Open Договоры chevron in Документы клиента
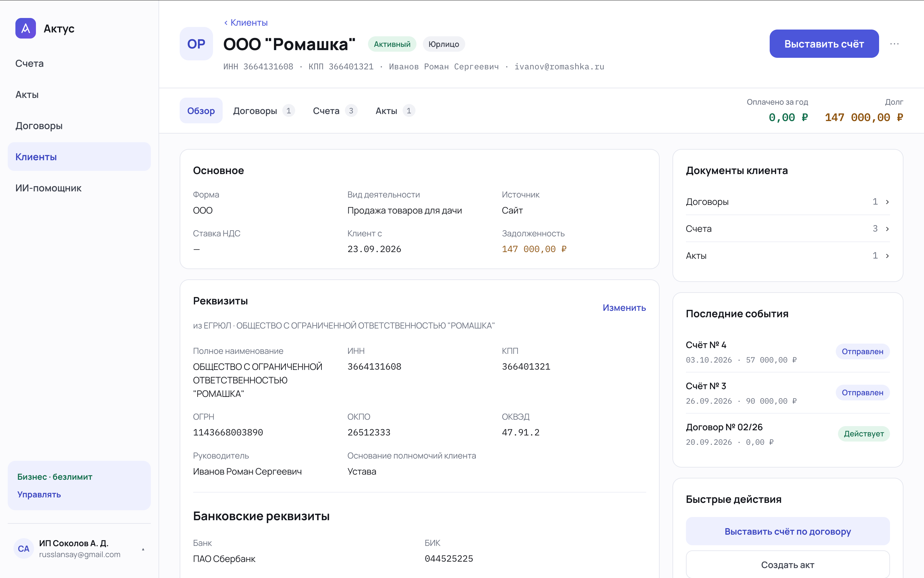924x578 pixels. 887,202
